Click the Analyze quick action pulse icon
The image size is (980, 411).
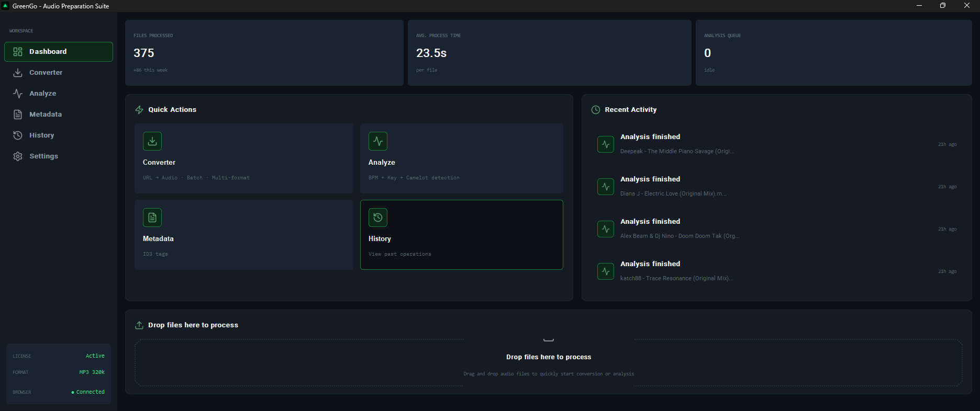pos(378,141)
